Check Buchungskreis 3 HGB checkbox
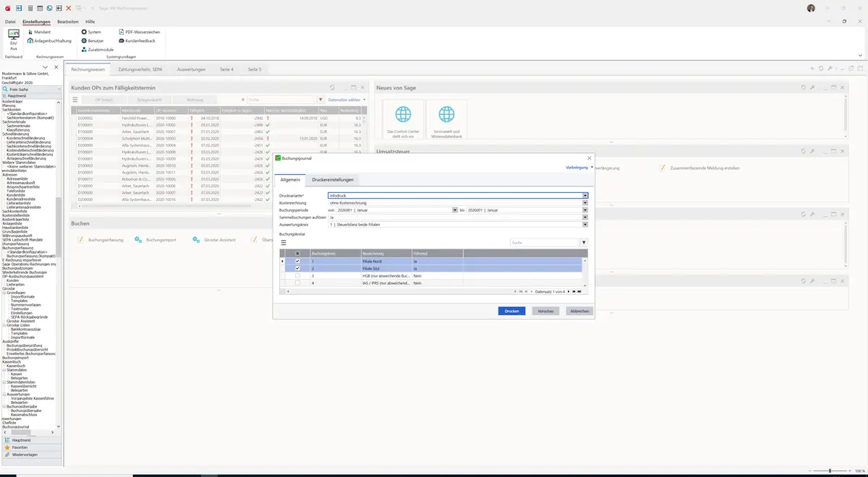 click(x=297, y=276)
